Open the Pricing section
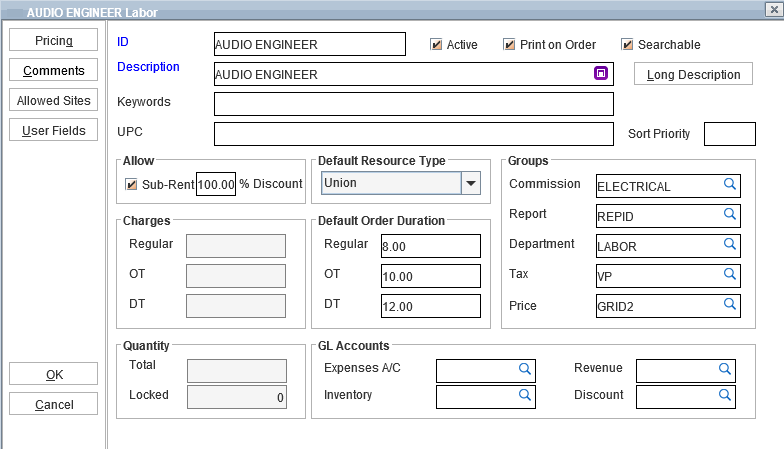The width and height of the screenshot is (784, 449). click(x=54, y=40)
